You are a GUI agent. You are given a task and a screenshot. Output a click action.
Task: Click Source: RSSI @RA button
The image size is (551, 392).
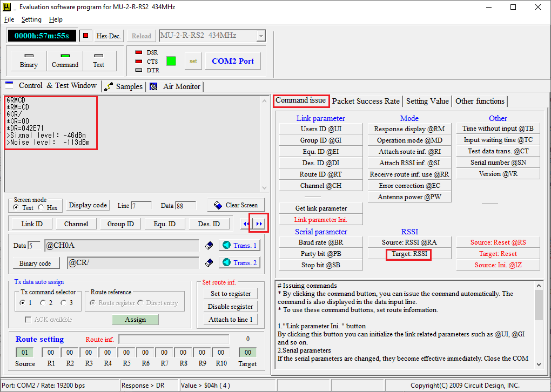tap(409, 242)
